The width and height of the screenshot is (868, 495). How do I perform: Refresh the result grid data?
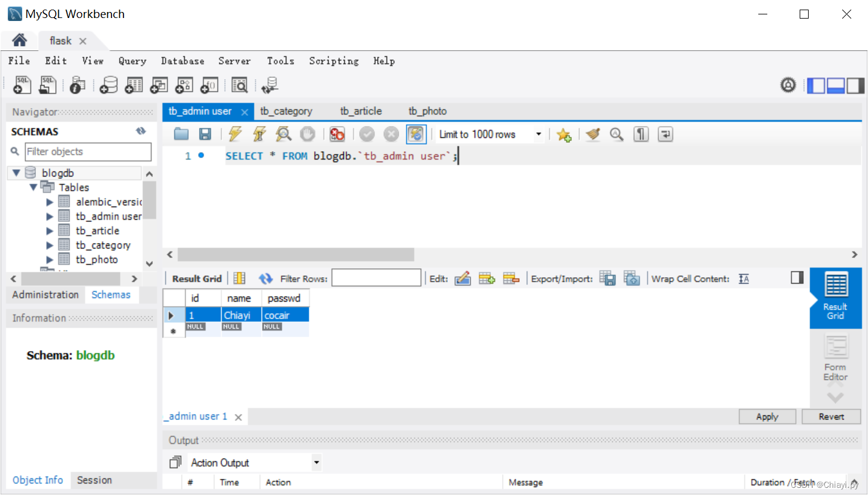[x=266, y=278]
